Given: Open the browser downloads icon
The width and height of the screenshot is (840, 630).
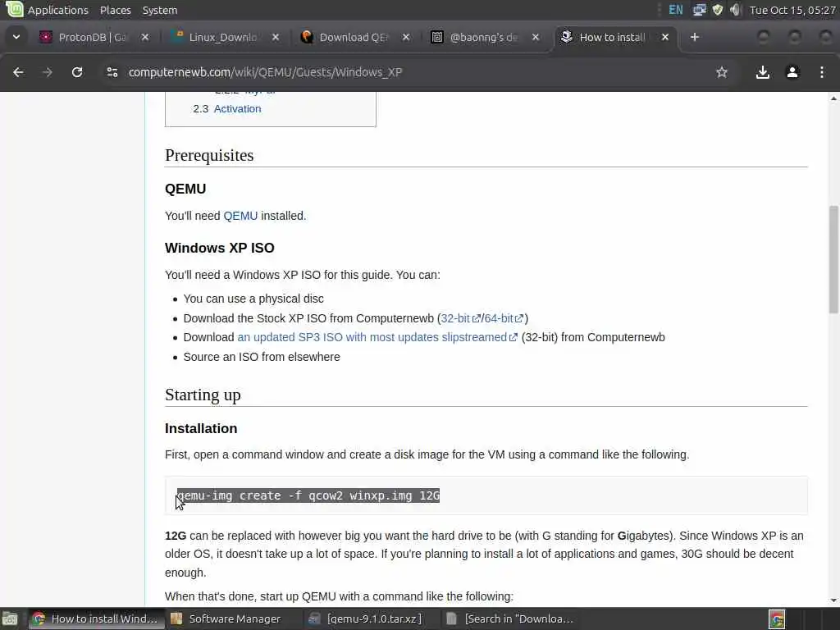Looking at the screenshot, I should 762,72.
